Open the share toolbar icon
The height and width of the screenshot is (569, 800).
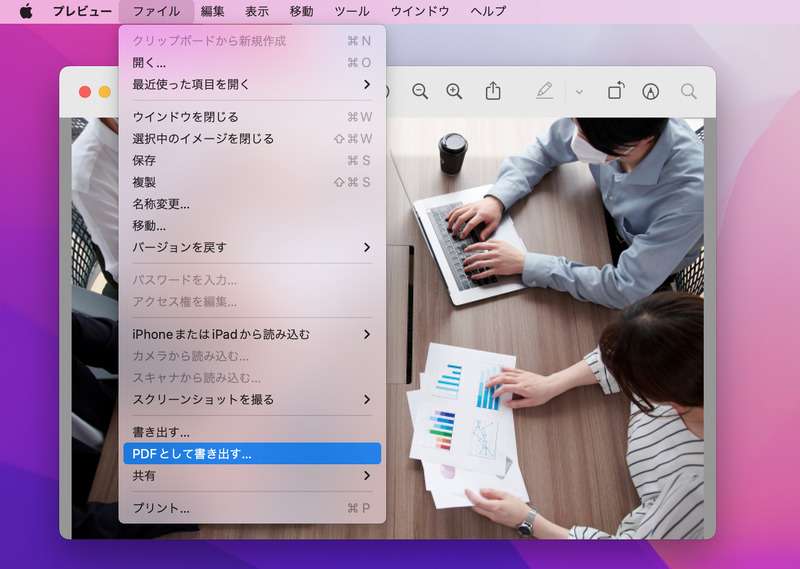pyautogui.click(x=493, y=91)
